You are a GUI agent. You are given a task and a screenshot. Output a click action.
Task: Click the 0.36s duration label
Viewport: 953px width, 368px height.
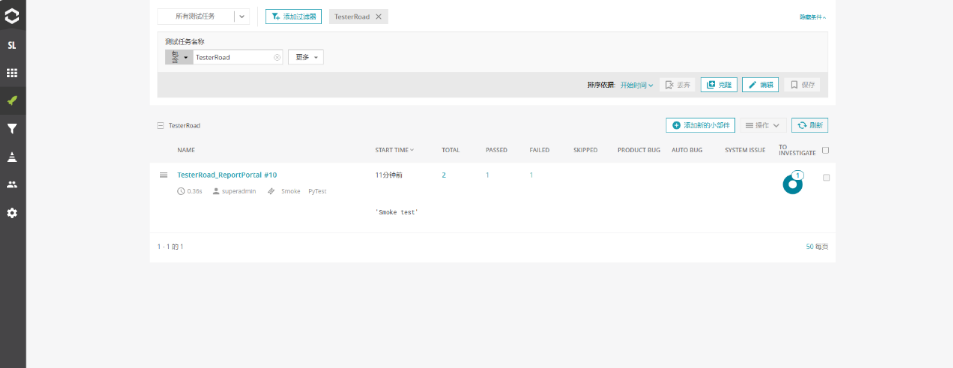[x=194, y=191]
